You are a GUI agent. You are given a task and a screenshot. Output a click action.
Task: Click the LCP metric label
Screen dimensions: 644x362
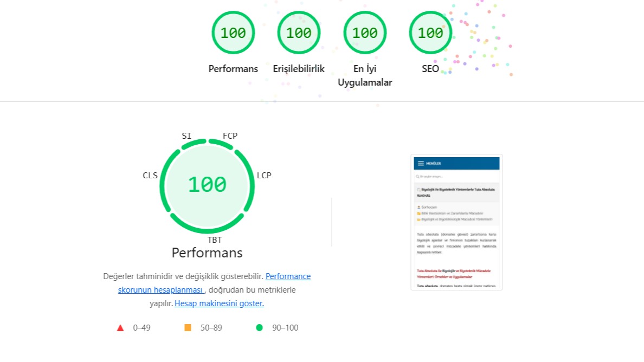[x=264, y=175]
